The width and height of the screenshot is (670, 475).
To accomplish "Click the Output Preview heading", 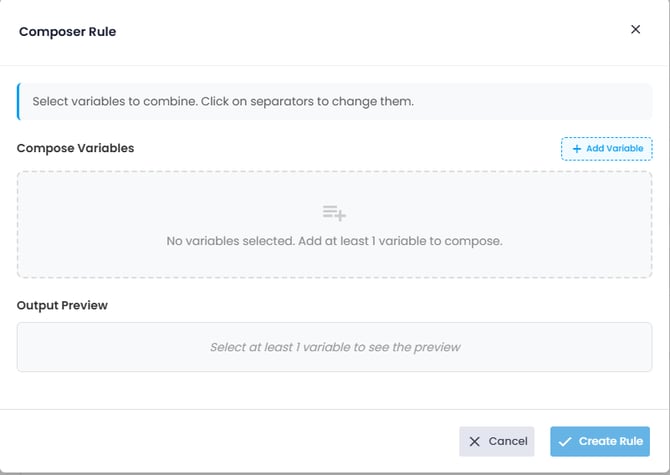I will [62, 305].
